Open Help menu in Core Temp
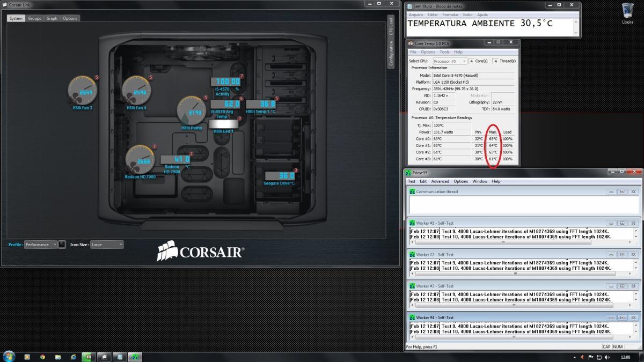 click(x=458, y=52)
